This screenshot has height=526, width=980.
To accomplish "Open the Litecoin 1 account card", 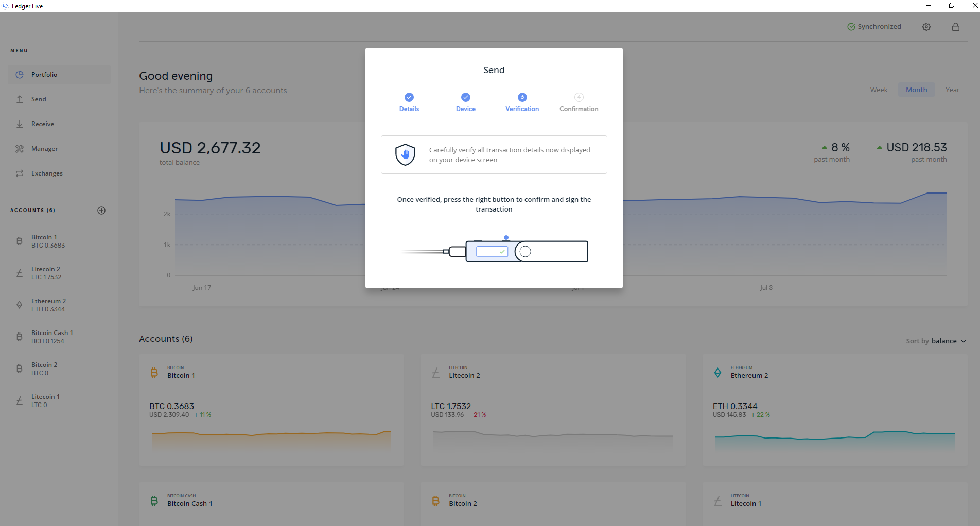I will point(835,504).
